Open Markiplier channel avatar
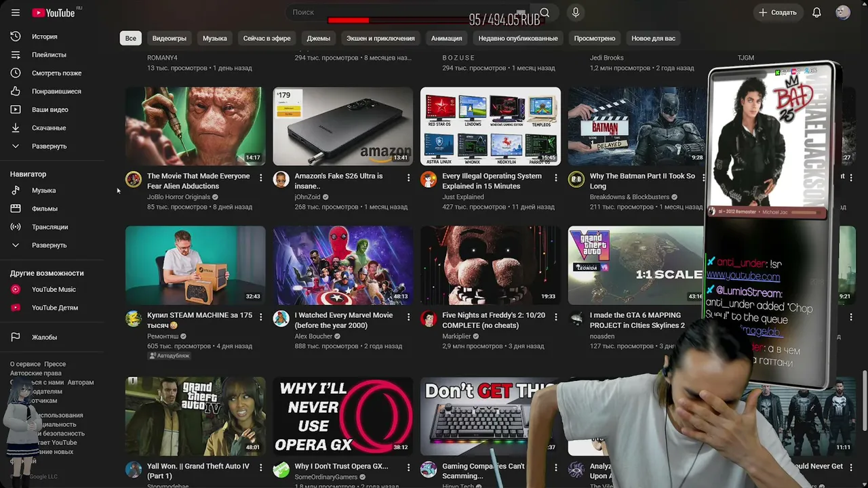Screen dimensions: 868x488 429,319
